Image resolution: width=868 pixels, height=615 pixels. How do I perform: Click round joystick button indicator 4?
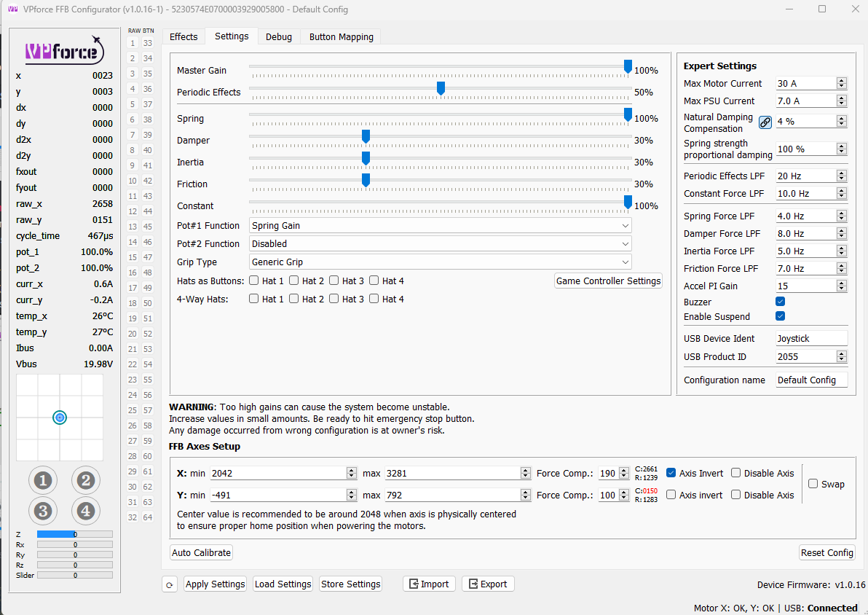85,511
